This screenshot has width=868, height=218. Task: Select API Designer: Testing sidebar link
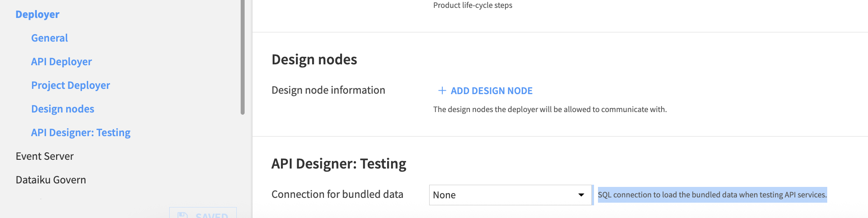[81, 133]
